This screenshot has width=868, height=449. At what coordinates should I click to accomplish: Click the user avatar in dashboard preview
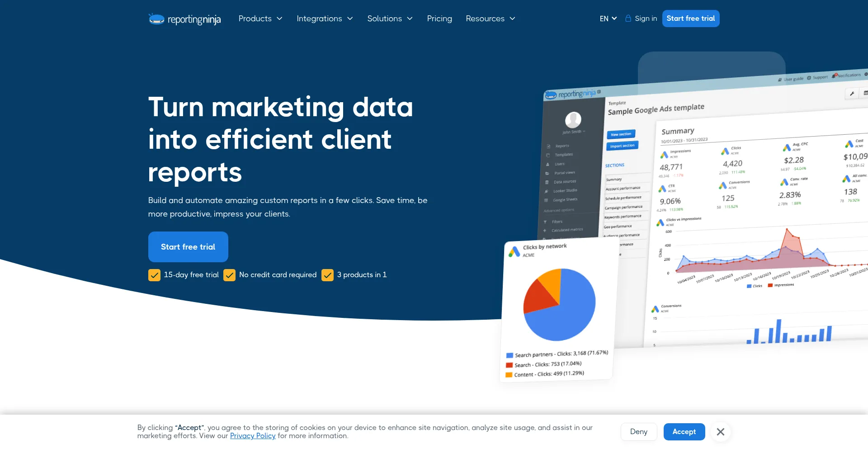pyautogui.click(x=573, y=120)
